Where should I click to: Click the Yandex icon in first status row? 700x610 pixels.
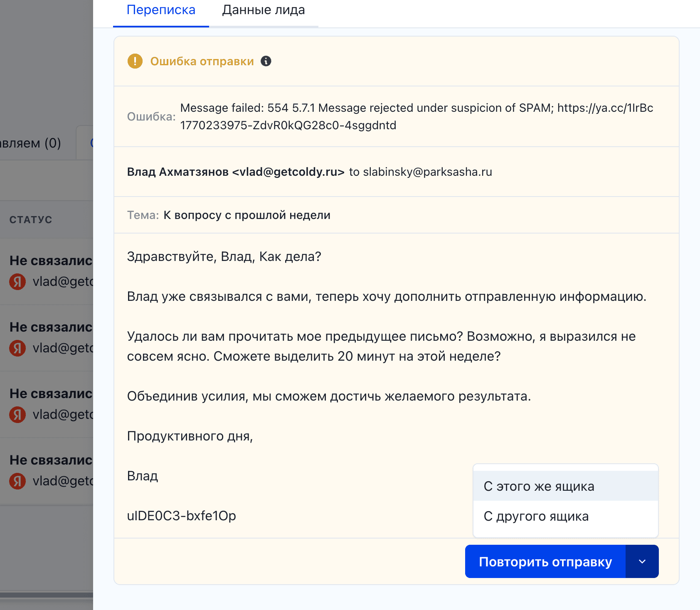[17, 282]
